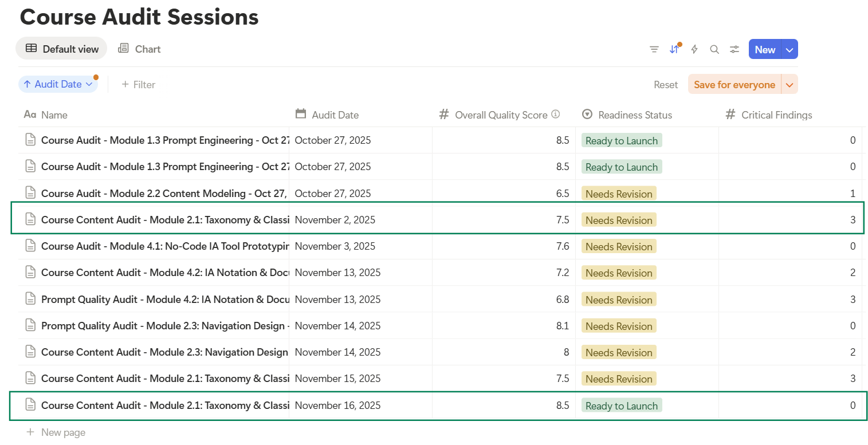
Task: Click page icon of Module 4.1 No-Code row
Action: pos(30,246)
